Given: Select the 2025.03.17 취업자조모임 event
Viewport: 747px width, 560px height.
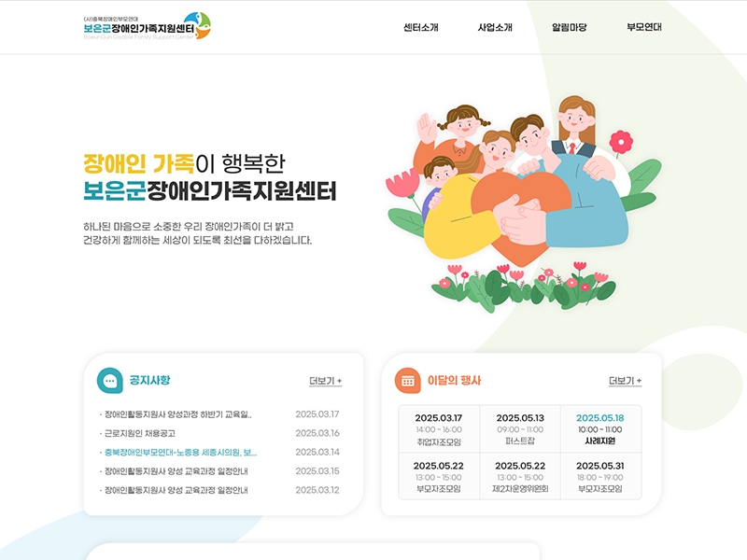Looking at the screenshot, I should 438,429.
